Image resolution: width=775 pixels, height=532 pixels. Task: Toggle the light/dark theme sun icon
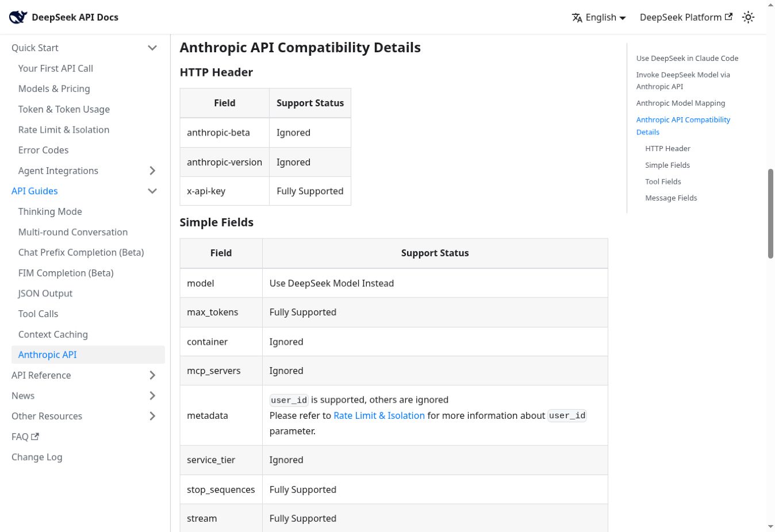tap(748, 17)
